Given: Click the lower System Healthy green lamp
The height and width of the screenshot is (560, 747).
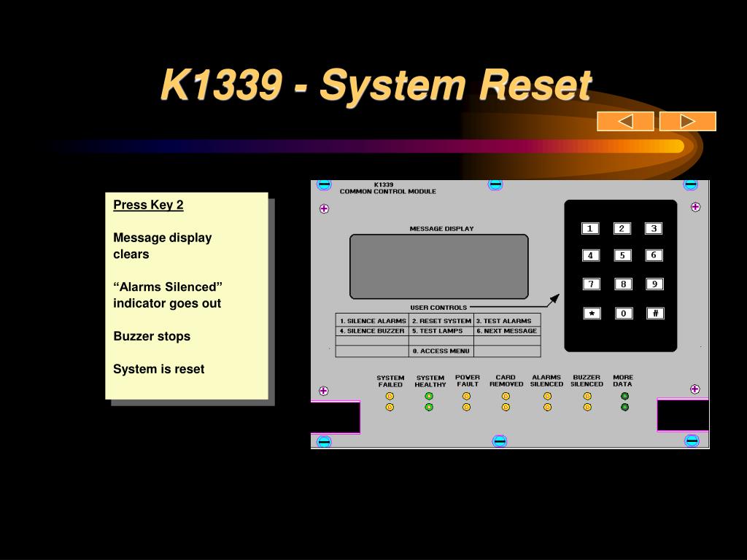Looking at the screenshot, I should (x=429, y=408).
